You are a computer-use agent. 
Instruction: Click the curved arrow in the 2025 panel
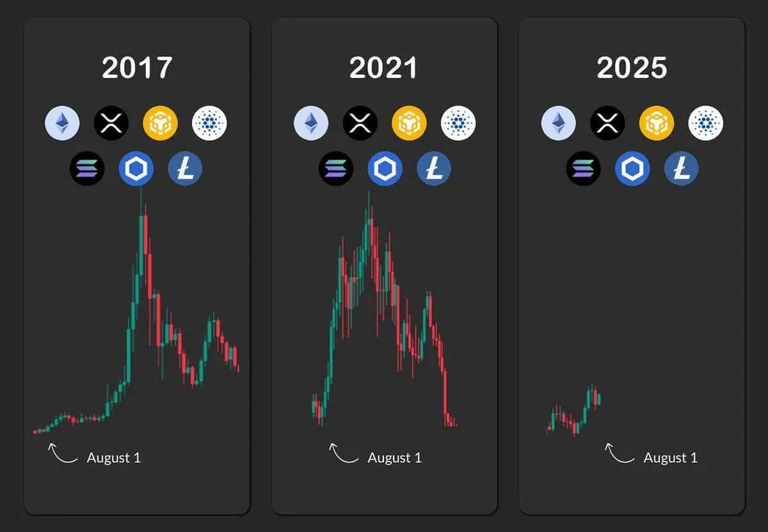619,453
